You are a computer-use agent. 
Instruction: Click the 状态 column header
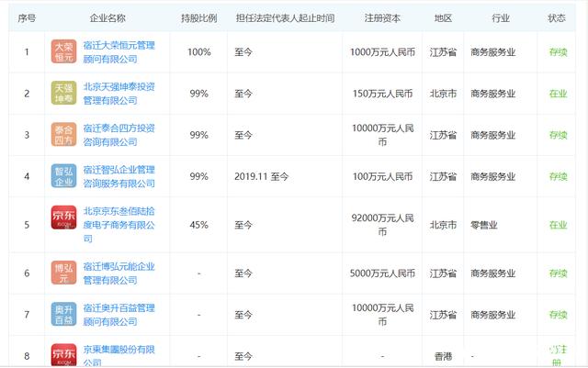point(557,18)
